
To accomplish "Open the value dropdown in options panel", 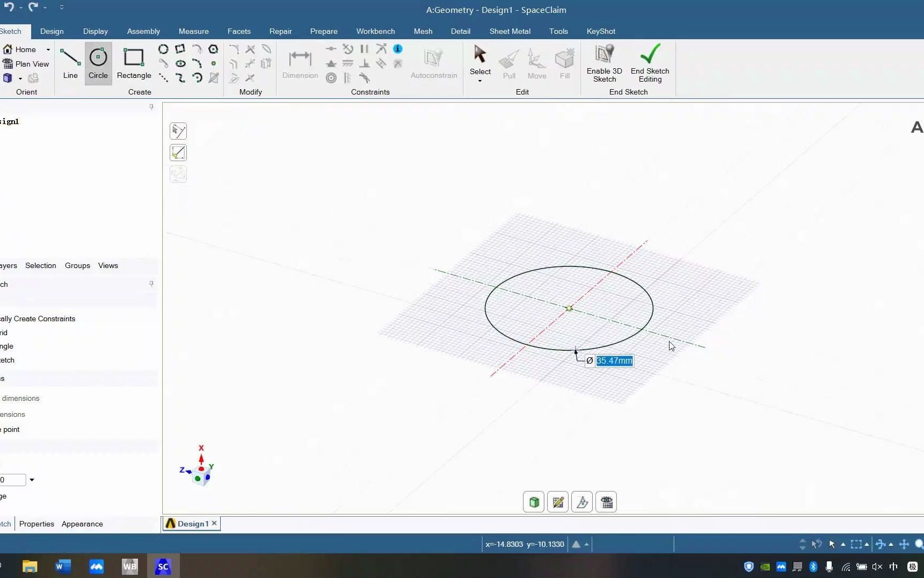I will [x=32, y=480].
